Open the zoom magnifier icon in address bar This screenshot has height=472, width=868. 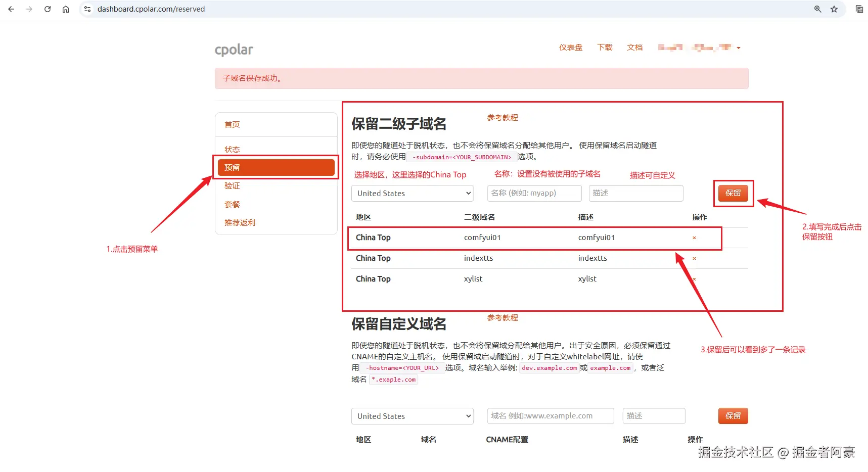818,9
